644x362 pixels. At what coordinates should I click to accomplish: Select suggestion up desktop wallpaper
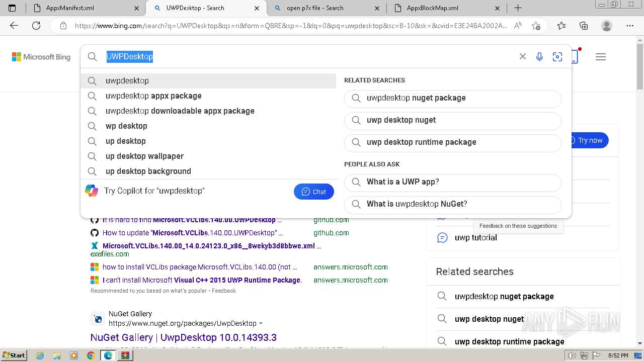coord(208,156)
